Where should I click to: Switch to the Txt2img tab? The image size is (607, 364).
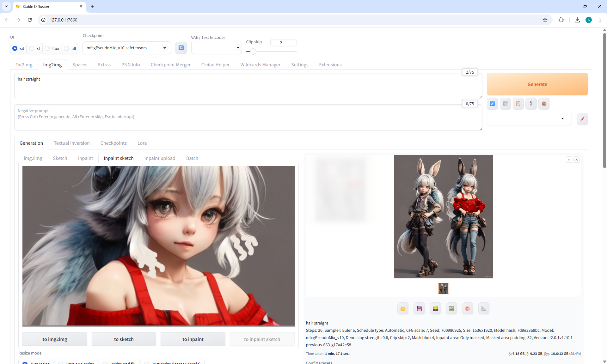[24, 64]
